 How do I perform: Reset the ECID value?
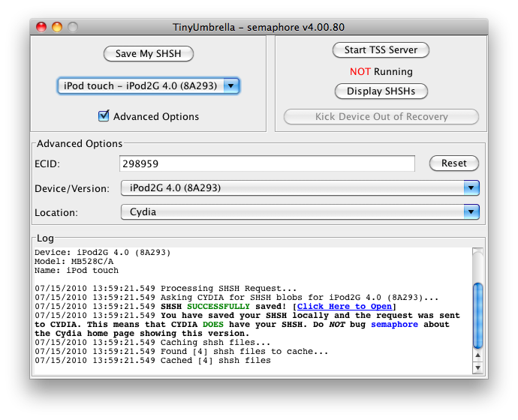click(x=453, y=163)
